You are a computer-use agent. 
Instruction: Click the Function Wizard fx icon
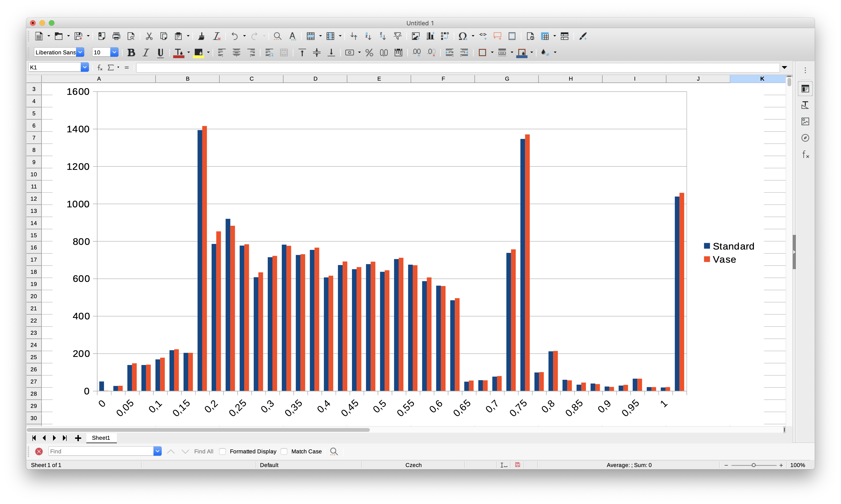pos(99,68)
